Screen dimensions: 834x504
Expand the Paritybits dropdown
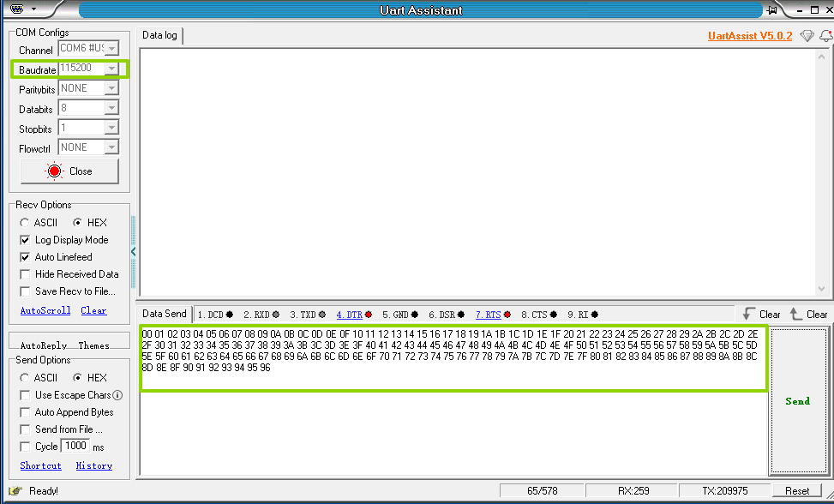[111, 88]
